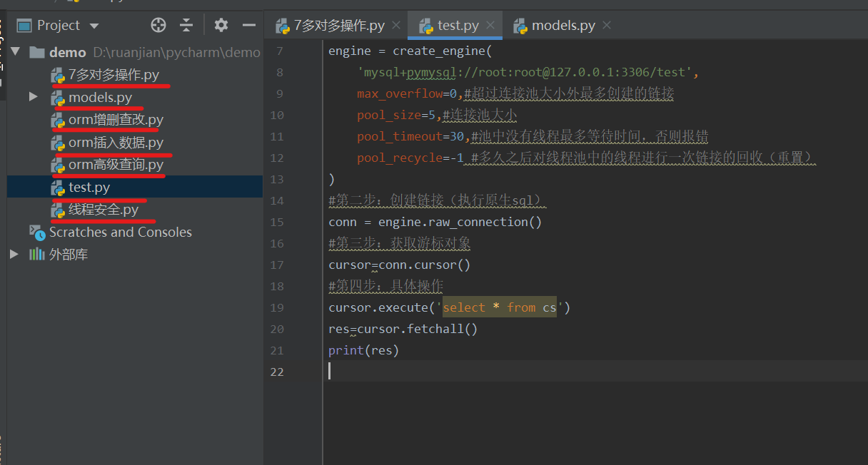Click comment #第二步：创建链接

click(435, 200)
